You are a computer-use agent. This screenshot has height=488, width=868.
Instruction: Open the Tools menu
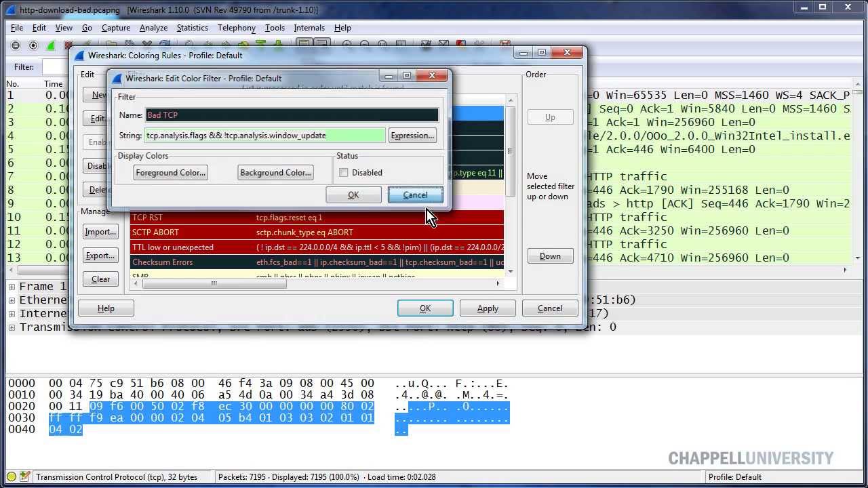(x=275, y=28)
